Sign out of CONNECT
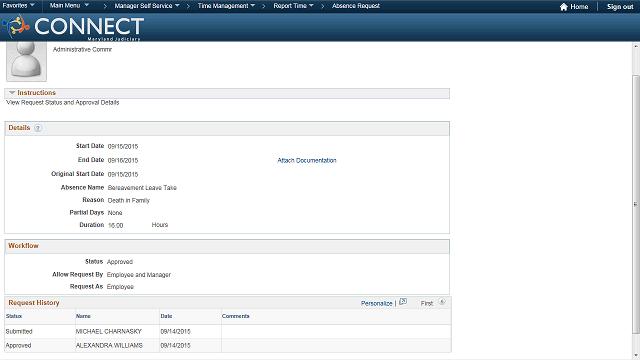The width and height of the screenshot is (640, 360). point(620,7)
